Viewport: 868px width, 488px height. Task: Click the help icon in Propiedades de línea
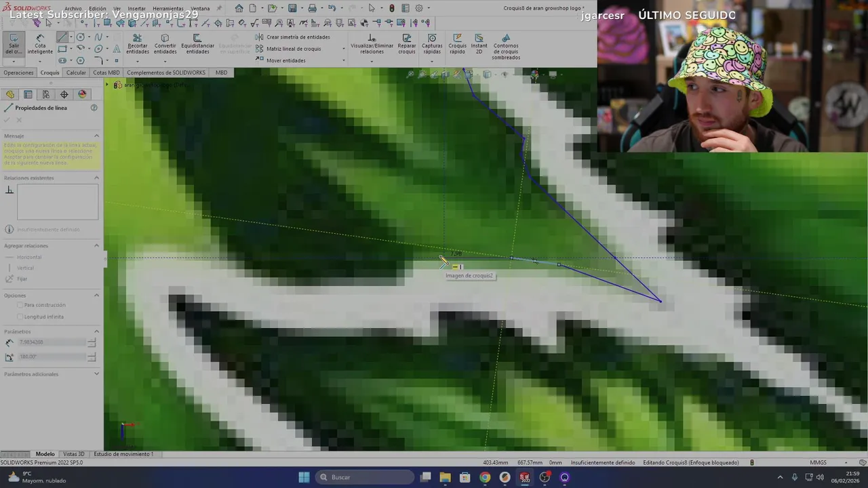point(94,108)
